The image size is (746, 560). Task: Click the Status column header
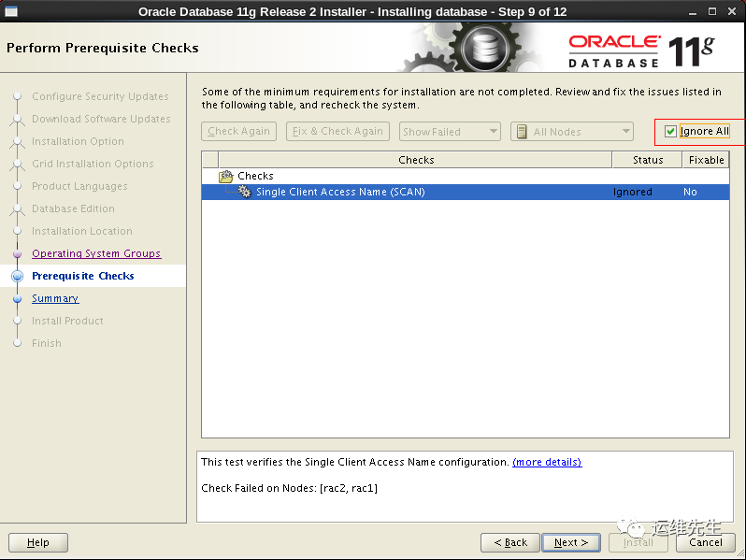pos(648,160)
